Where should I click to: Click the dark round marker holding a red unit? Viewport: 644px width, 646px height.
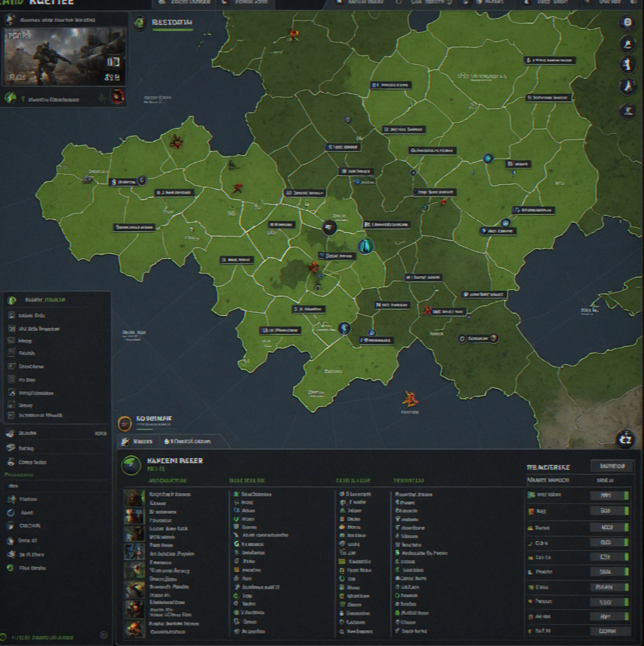pos(330,228)
